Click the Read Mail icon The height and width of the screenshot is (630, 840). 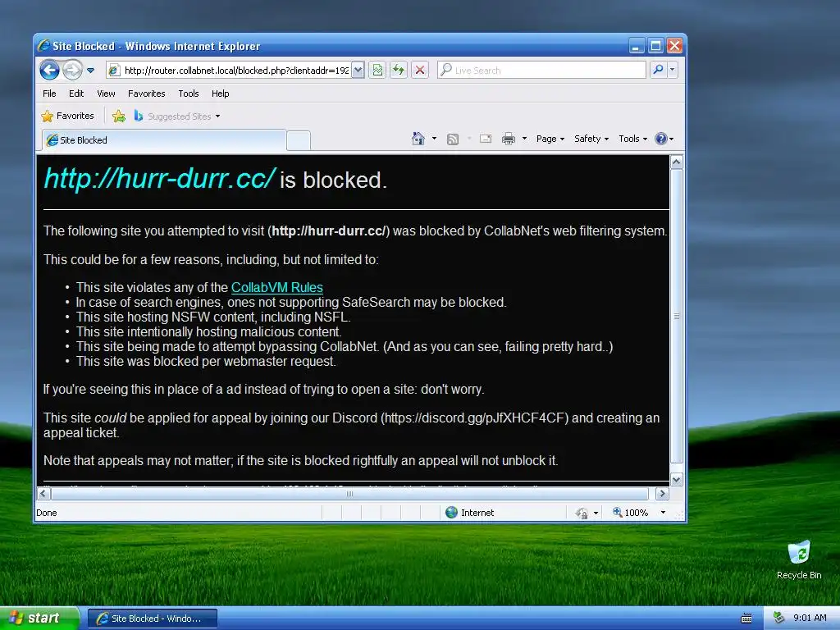click(486, 139)
